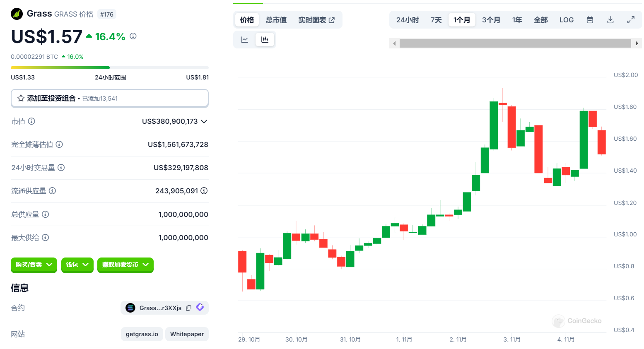Image resolution: width=644 pixels, height=349 pixels.
Task: Click the 信息 section heading
Action: [x=19, y=288]
